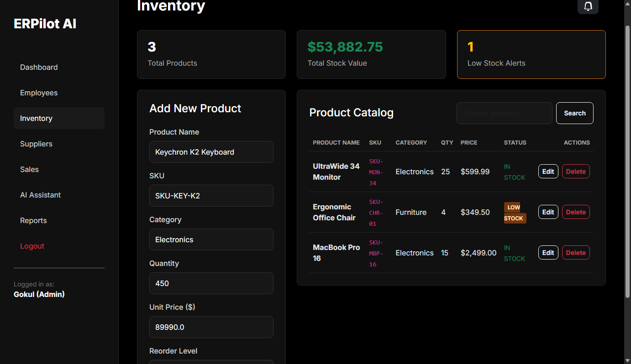Click the ACTIONS column header
This screenshot has width=631, height=364.
577,143
